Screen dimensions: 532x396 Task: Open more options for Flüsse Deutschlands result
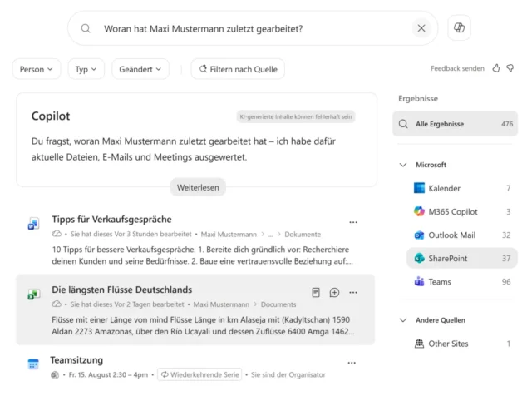353,292
